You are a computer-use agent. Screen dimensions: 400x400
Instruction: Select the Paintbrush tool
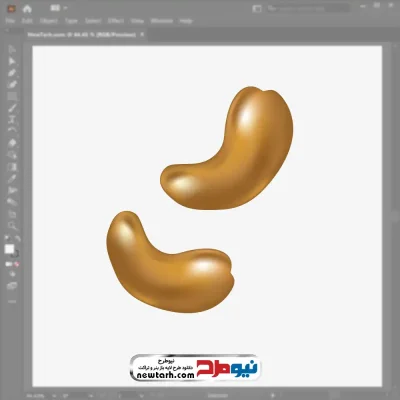click(12, 108)
